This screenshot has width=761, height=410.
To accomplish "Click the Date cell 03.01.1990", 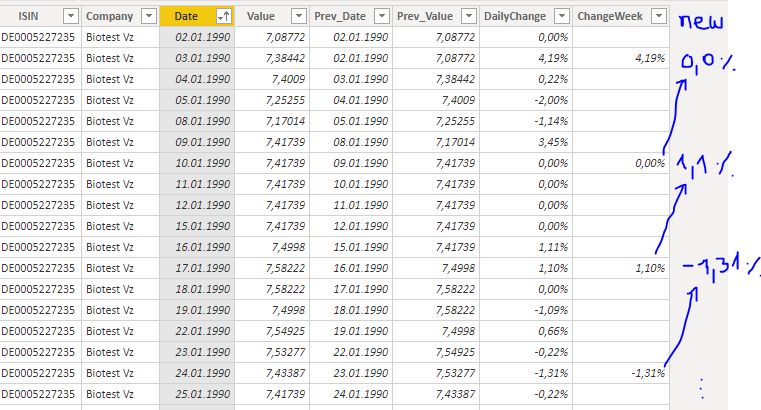I will tap(197, 58).
